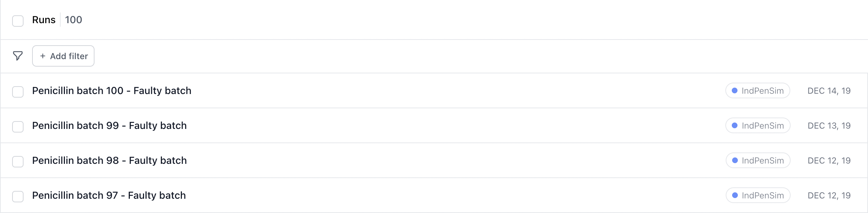Click IndPenSim tag on batch 97 row
The image size is (868, 213).
coord(758,196)
